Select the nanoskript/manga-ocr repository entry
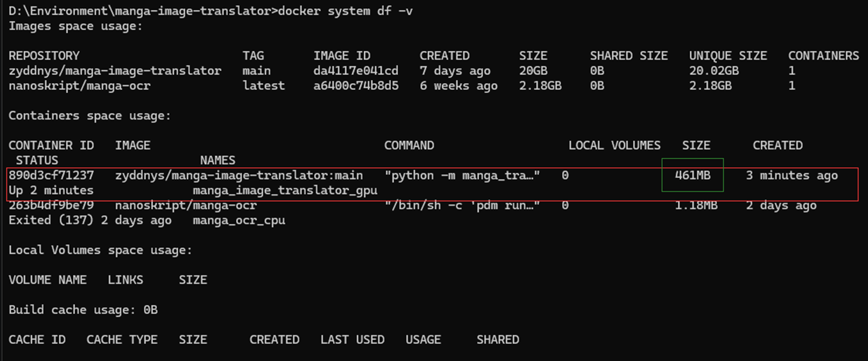Viewport: 868px width, 361px height. [79, 86]
